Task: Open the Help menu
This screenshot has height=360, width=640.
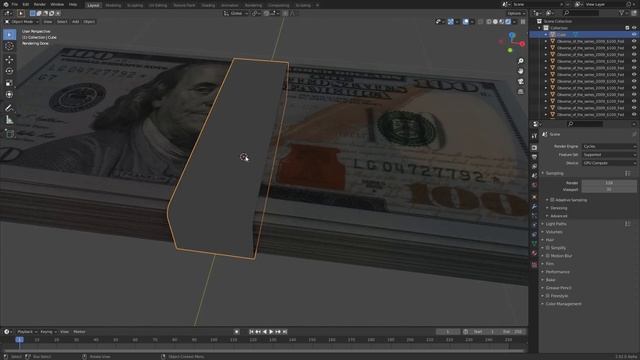Action: [x=73, y=4]
